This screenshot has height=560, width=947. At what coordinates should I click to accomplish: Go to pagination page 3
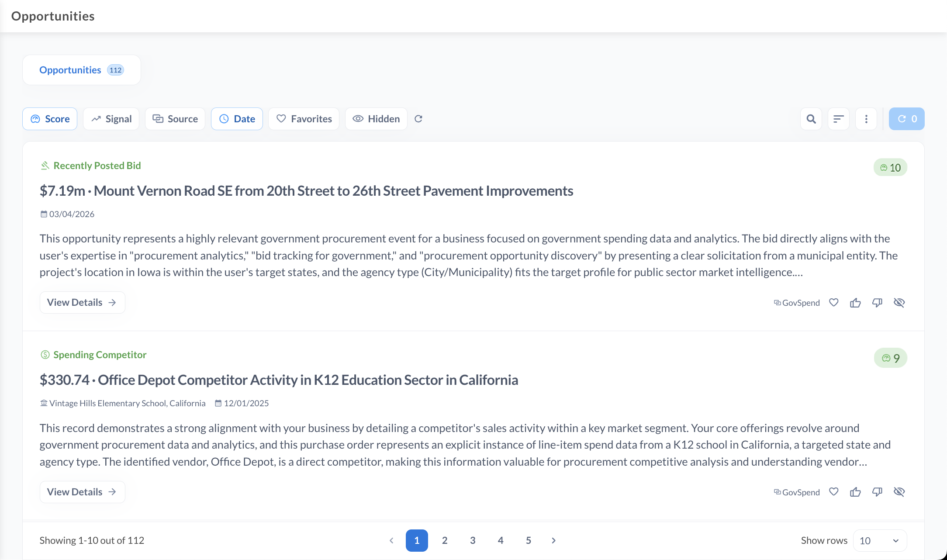[473, 541]
